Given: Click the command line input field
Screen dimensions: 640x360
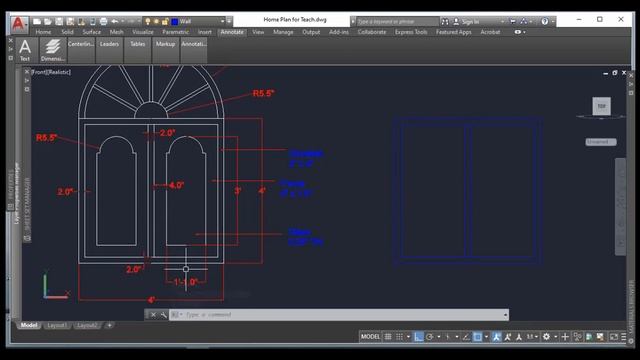Looking at the screenshot, I should coord(339,315).
